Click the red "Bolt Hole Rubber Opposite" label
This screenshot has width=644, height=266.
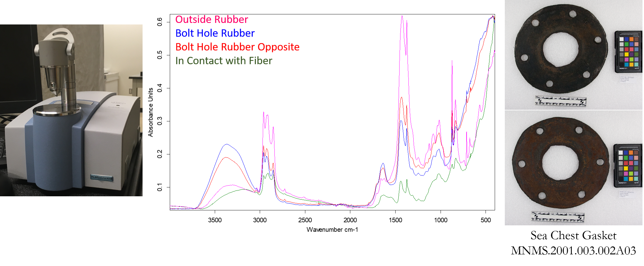click(x=237, y=47)
